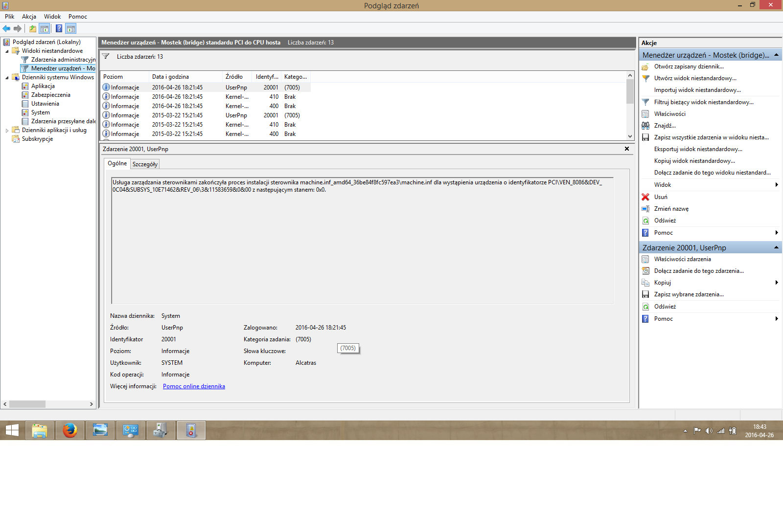Click the Utwórz widok niestandardowy funnel icon
This screenshot has width=783, height=532.
pos(645,78)
